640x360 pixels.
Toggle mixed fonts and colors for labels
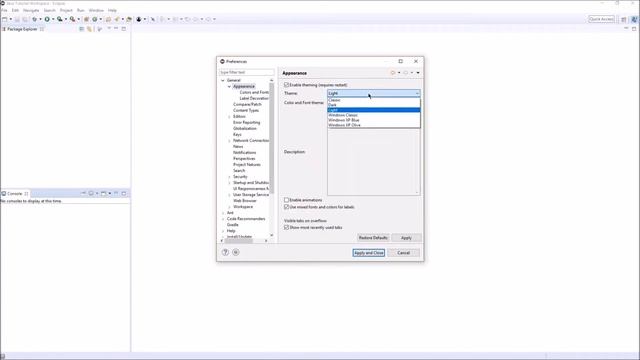(x=287, y=207)
